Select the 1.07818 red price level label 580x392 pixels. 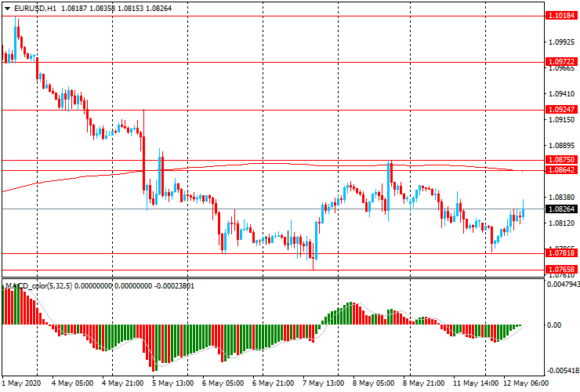pyautogui.click(x=561, y=252)
